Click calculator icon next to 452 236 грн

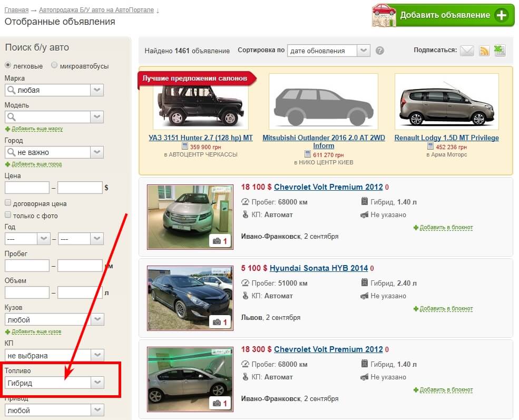[430, 146]
